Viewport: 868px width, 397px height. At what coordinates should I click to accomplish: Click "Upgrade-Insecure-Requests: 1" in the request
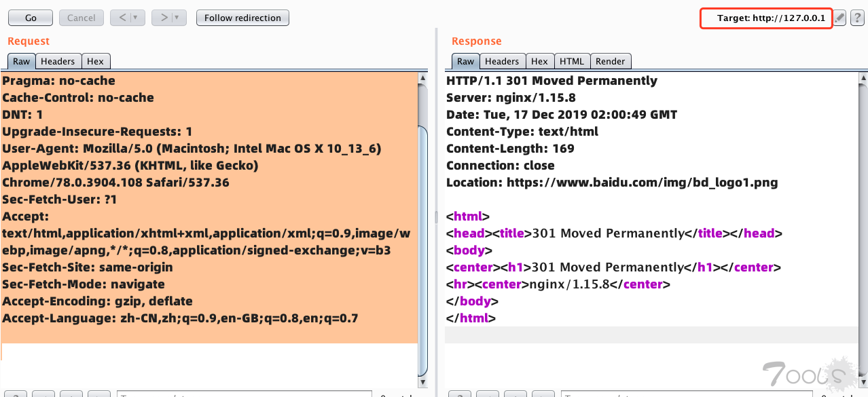97,132
